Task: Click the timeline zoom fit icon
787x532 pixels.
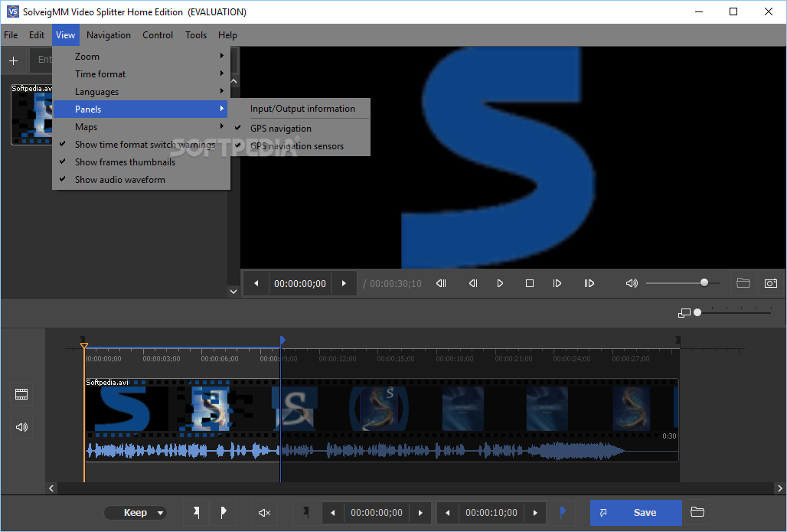Action: [684, 313]
